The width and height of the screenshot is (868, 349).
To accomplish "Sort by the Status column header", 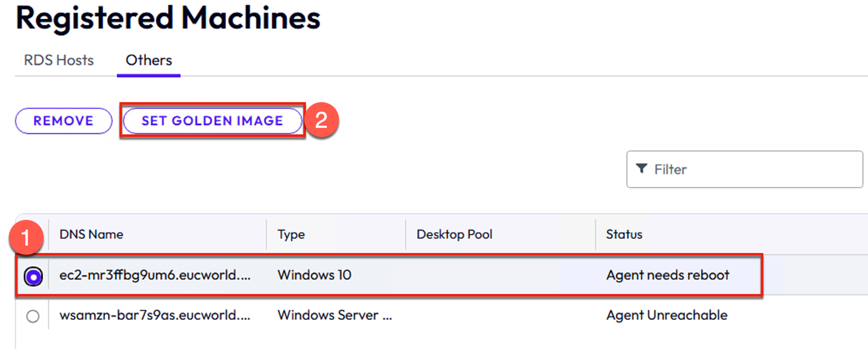I will (x=624, y=234).
